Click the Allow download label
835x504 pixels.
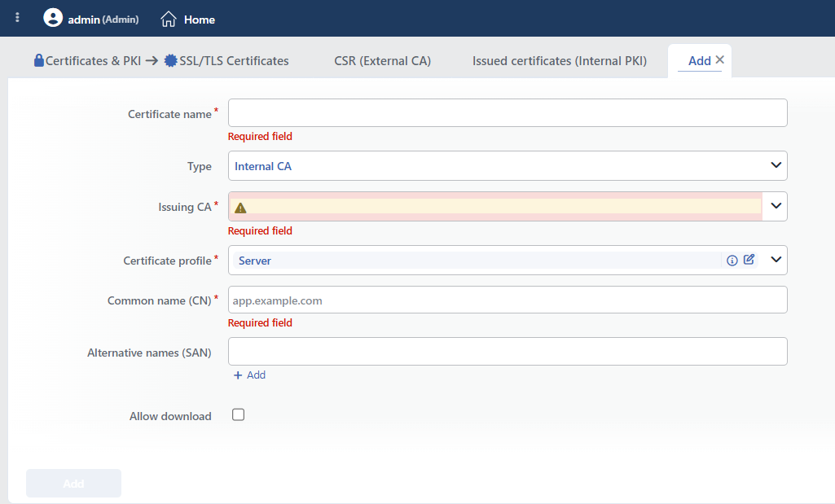click(x=170, y=416)
